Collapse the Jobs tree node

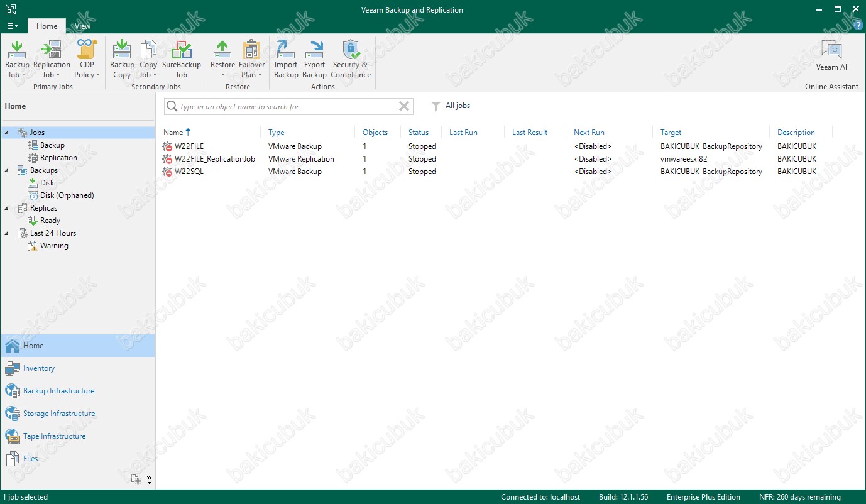pos(7,133)
